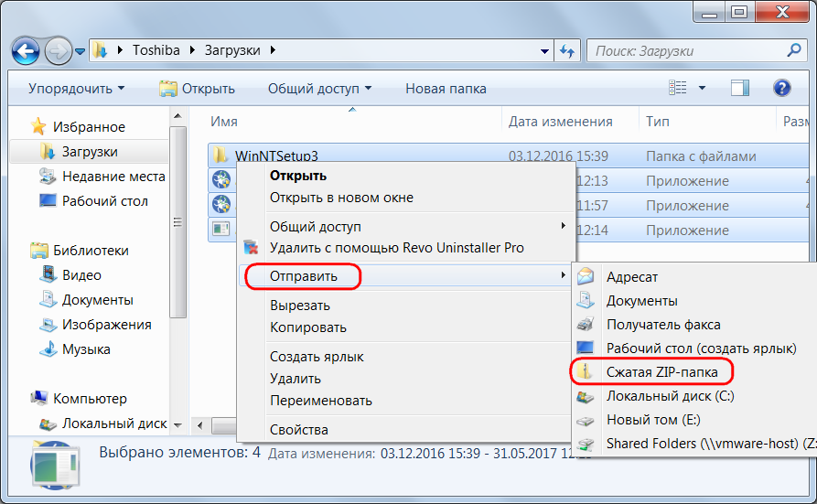Click the Back navigation arrow button
Image resolution: width=817 pixels, height=504 pixels.
[x=27, y=49]
